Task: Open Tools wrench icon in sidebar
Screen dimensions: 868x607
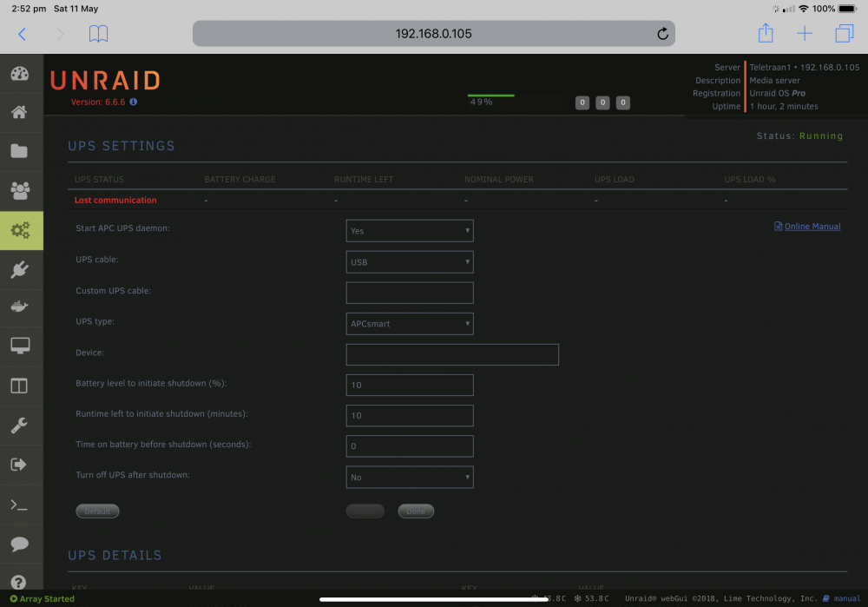Action: [x=19, y=426]
